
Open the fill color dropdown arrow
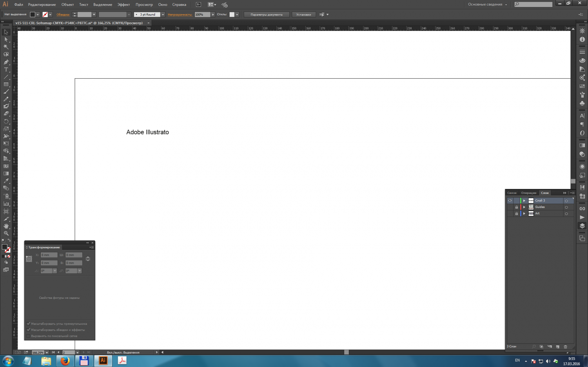38,14
